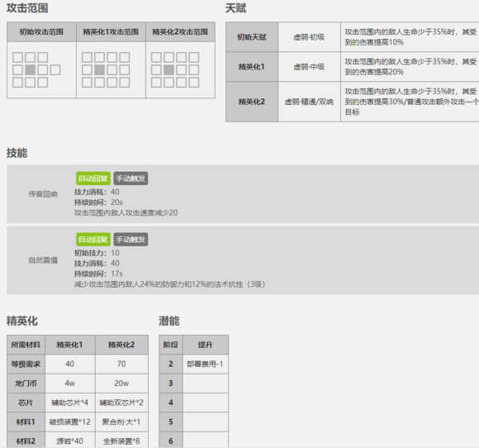
Task: Click the 辅助芯片*4 material cell
Action: coord(70,403)
